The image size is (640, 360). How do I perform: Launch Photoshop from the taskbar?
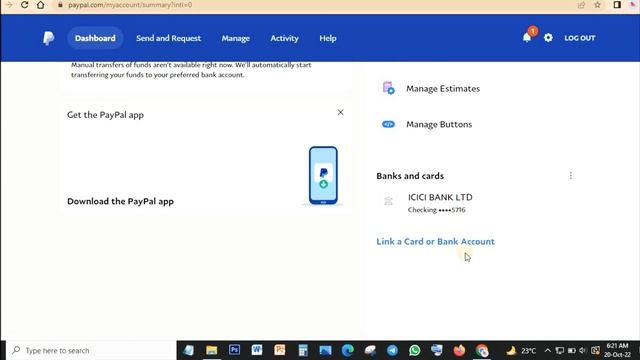tap(234, 350)
